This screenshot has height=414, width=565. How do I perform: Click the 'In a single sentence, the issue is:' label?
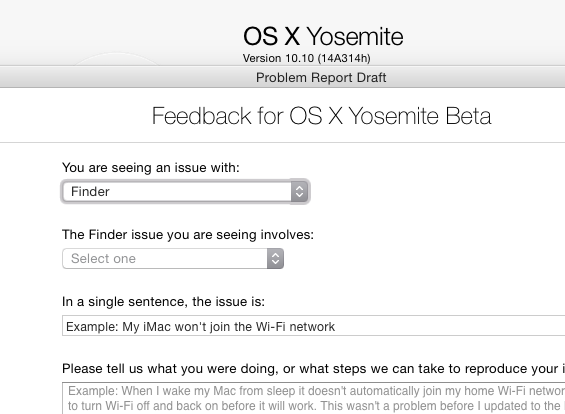(163, 302)
